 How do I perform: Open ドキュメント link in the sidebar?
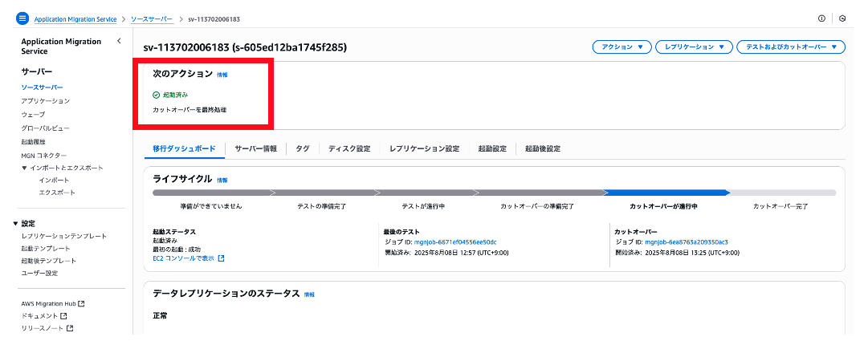[39, 316]
